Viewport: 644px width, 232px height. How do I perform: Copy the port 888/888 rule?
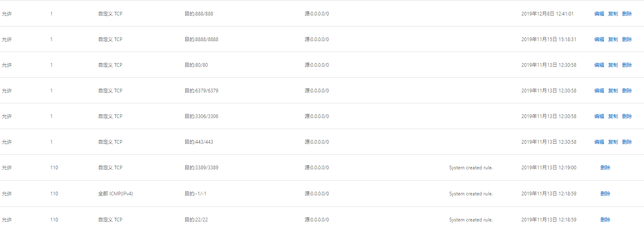pyautogui.click(x=613, y=14)
